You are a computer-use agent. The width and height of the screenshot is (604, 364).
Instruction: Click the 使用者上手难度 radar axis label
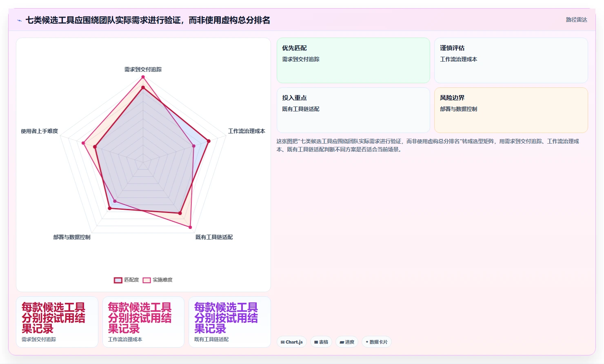(40, 131)
